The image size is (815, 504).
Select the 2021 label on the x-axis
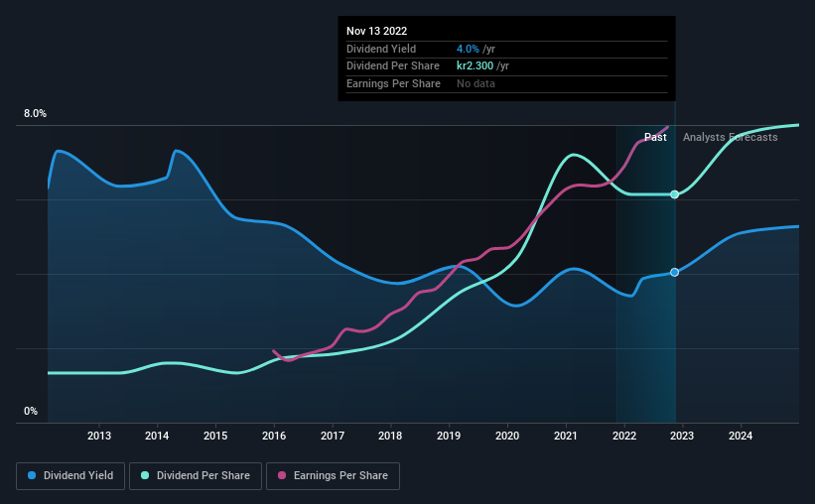(566, 436)
